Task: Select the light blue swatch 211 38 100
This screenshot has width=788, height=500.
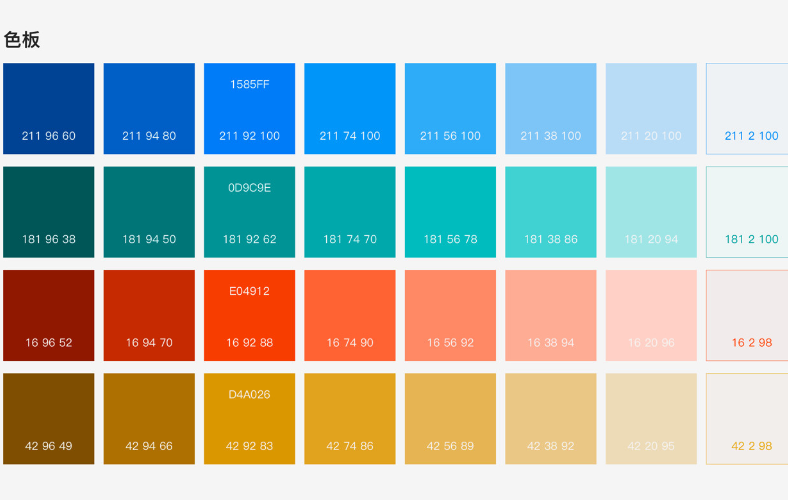Action: (550, 108)
